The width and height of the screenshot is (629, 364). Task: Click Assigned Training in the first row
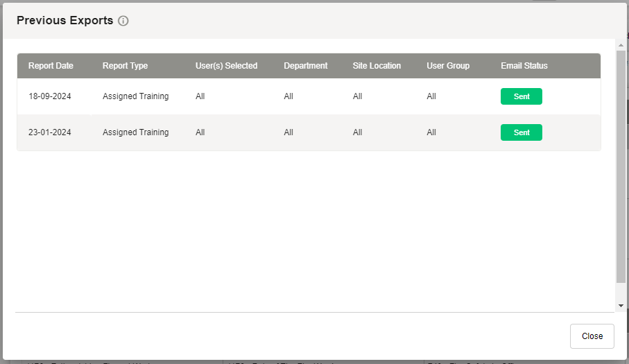135,96
